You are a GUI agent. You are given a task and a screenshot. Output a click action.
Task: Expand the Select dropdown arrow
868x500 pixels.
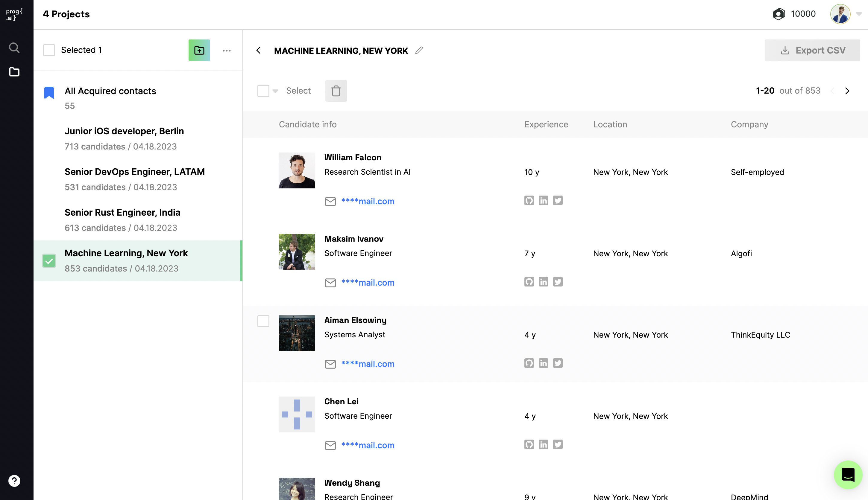click(275, 91)
